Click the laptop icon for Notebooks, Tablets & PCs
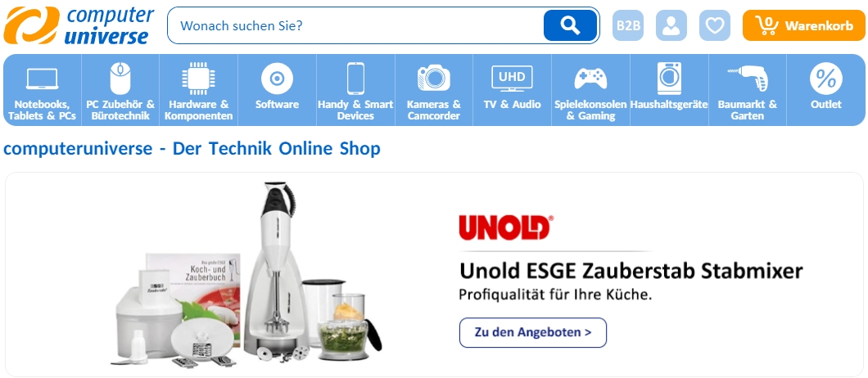This screenshot has height=378, width=868. pyautogui.click(x=42, y=79)
